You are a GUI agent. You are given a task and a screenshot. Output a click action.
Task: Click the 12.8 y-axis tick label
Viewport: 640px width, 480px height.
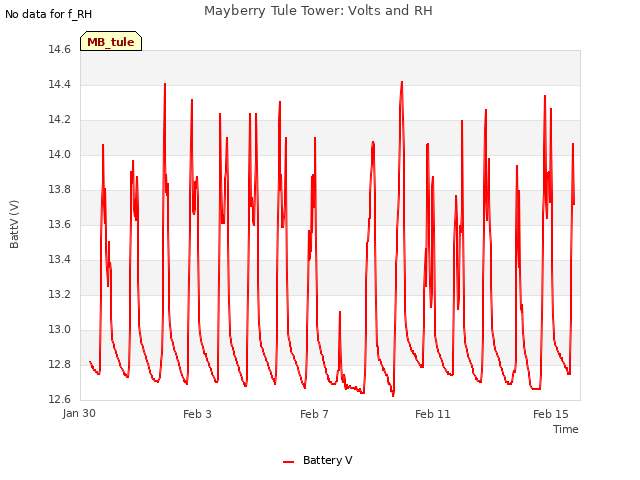pos(59,364)
